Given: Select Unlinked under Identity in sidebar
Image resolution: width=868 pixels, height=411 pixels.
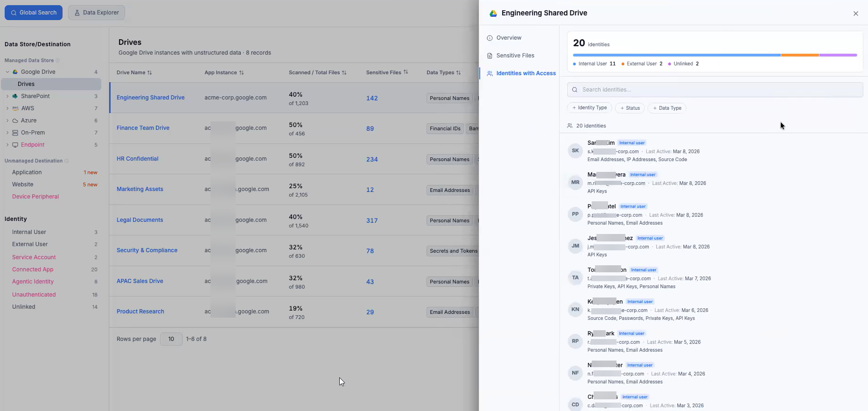Looking at the screenshot, I should click(24, 307).
